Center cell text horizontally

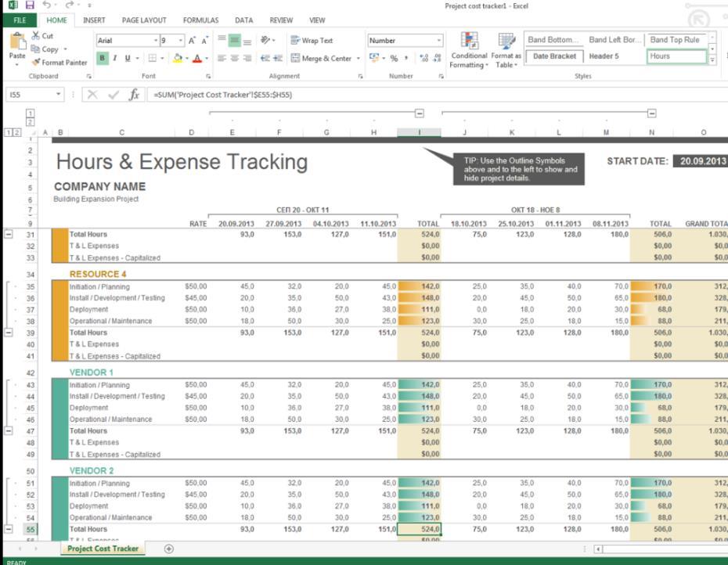pyautogui.click(x=235, y=58)
